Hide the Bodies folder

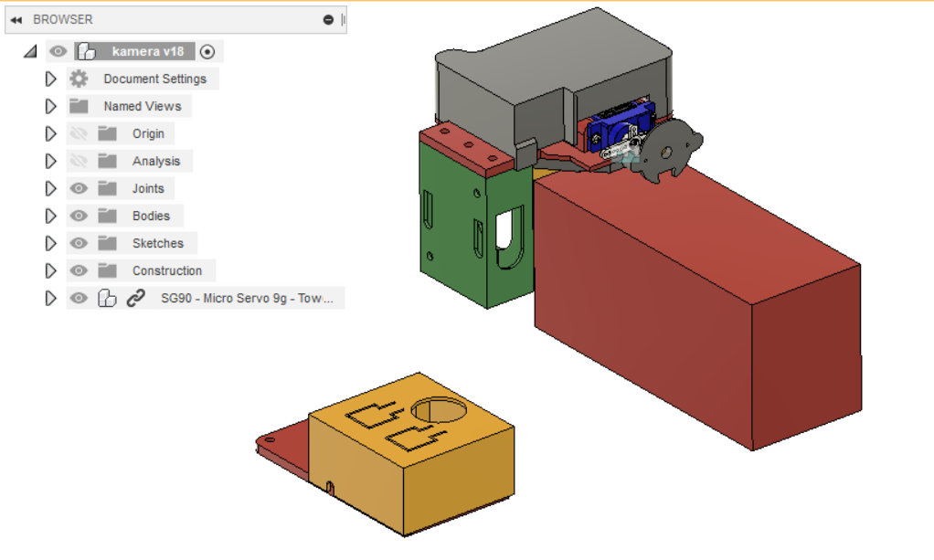pos(79,216)
